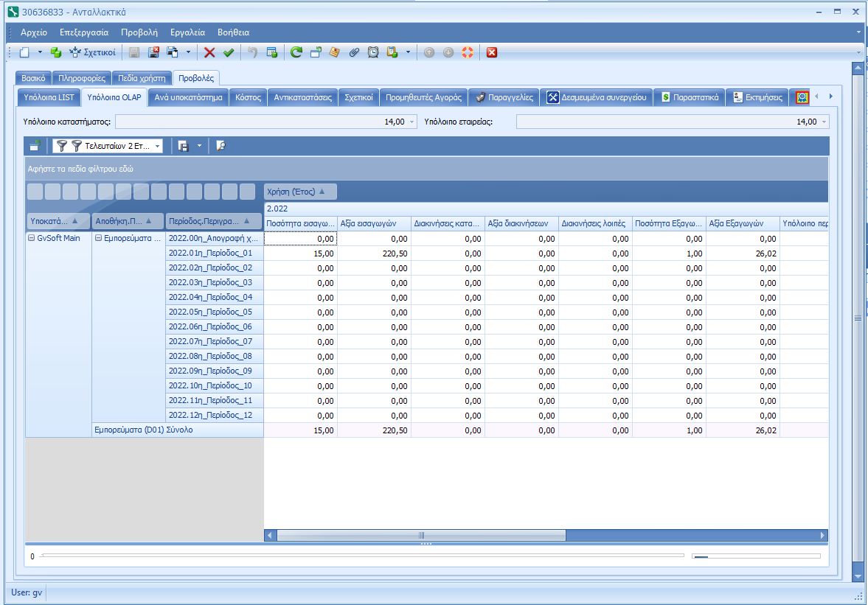Click the save and close icon

153,52
